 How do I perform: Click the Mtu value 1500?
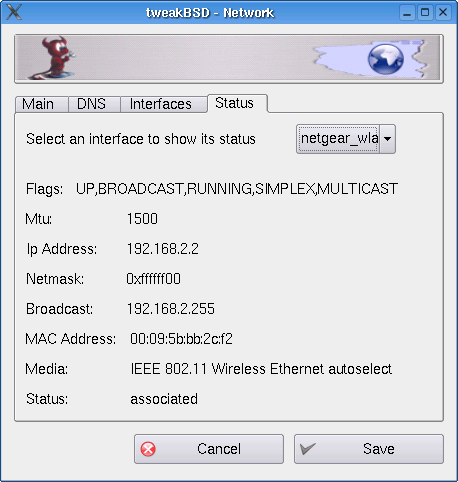[142, 219]
